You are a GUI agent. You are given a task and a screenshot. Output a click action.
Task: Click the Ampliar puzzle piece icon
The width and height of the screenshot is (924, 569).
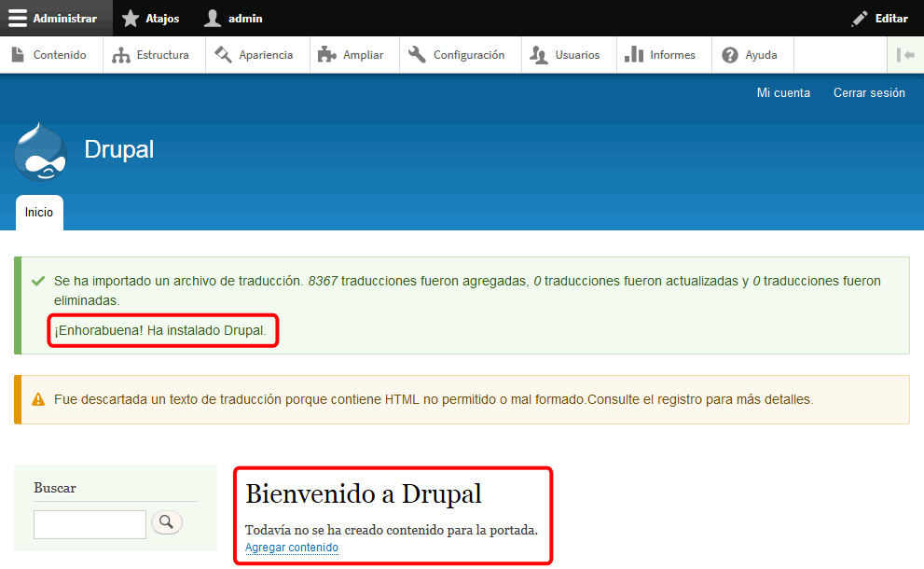[x=327, y=55]
